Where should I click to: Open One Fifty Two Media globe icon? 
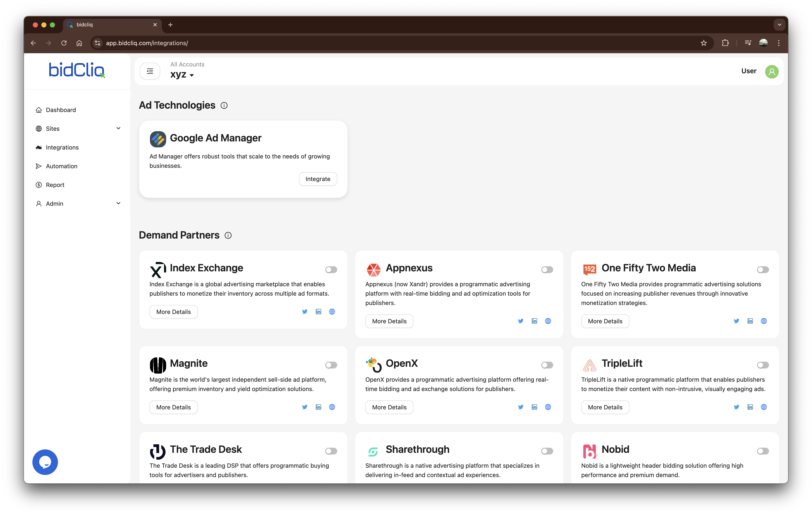pyautogui.click(x=764, y=321)
